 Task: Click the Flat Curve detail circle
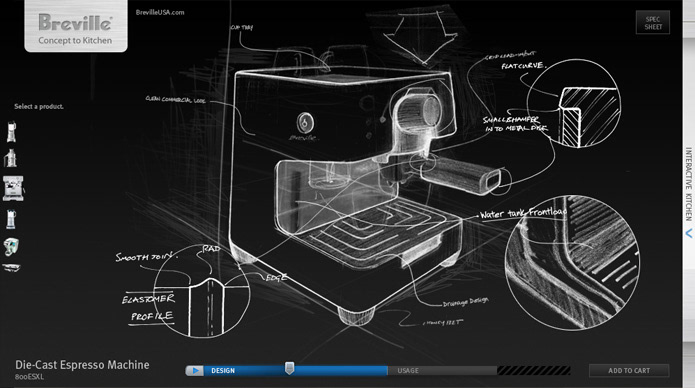click(574, 103)
